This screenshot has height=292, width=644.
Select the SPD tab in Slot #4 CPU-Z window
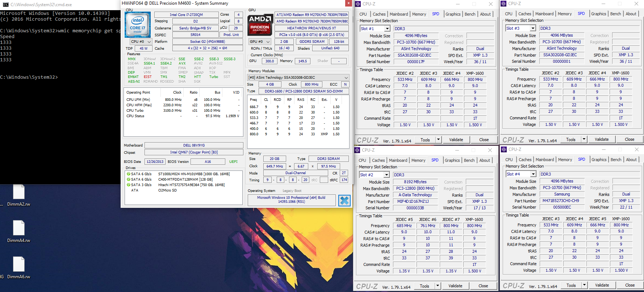[582, 159]
